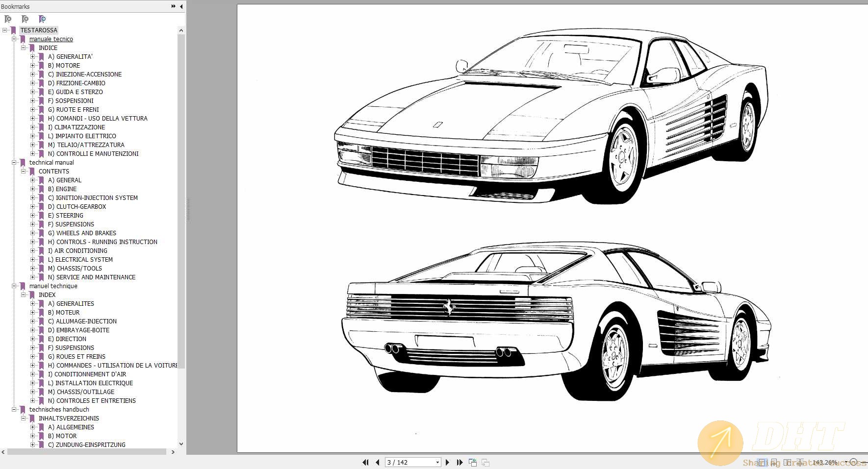
Task: Select the C) ALLUMAGE-INJECTION bookmark
Action: point(82,321)
